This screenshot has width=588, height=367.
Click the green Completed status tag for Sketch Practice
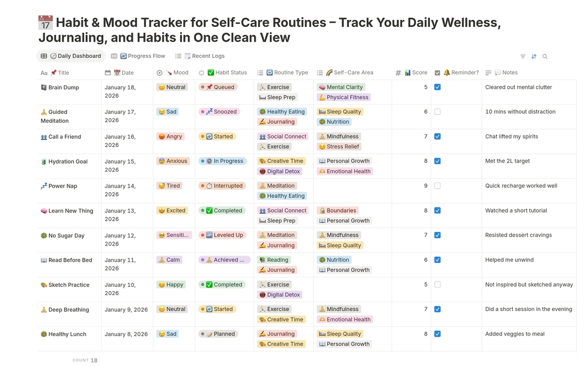click(x=221, y=285)
